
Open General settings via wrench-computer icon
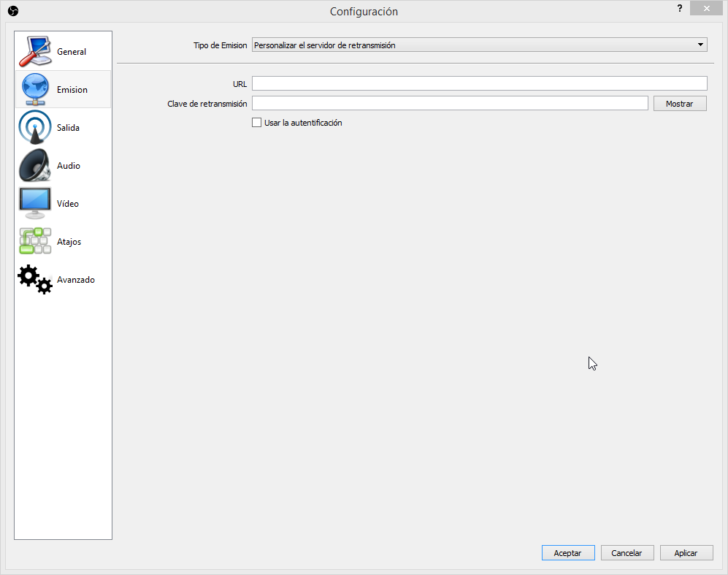click(35, 51)
